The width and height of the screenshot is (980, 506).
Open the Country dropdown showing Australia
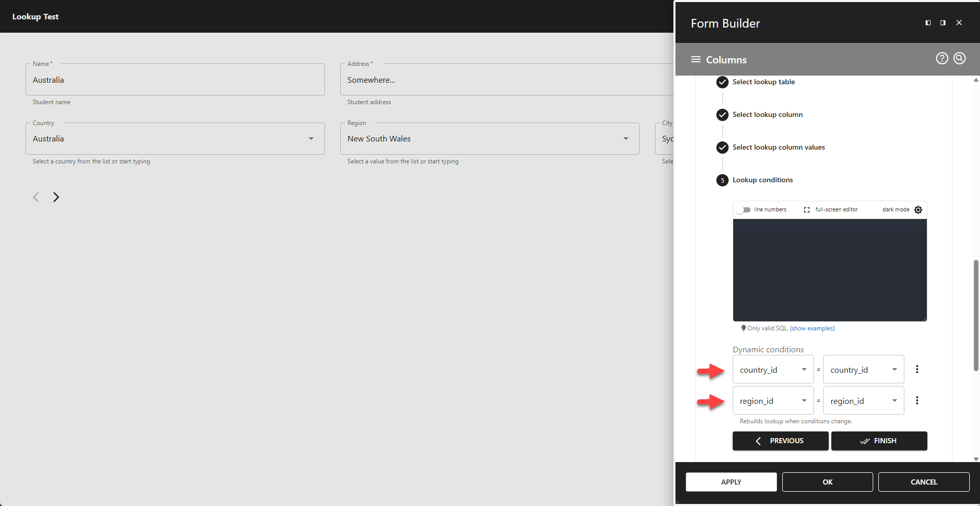pyautogui.click(x=311, y=138)
